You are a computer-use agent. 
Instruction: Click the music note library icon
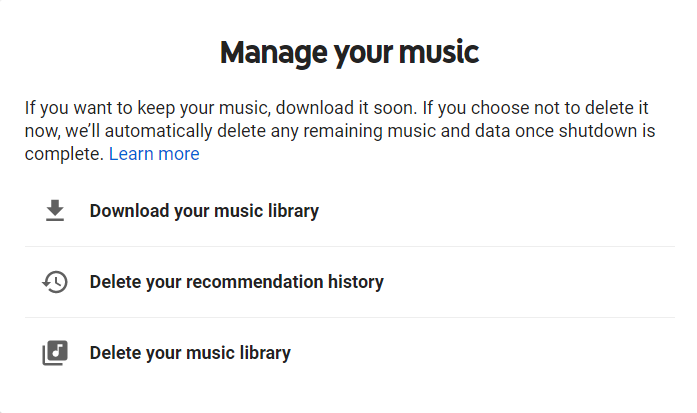pos(55,353)
